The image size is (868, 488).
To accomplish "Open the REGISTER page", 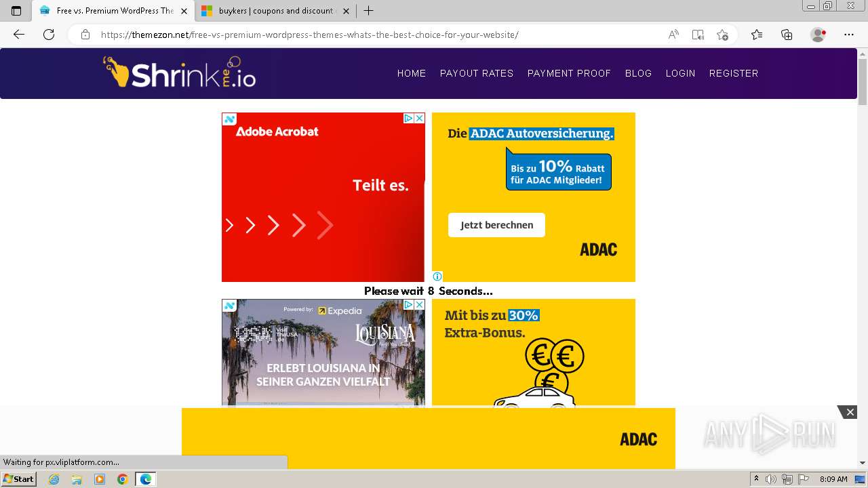I will pos(734,73).
